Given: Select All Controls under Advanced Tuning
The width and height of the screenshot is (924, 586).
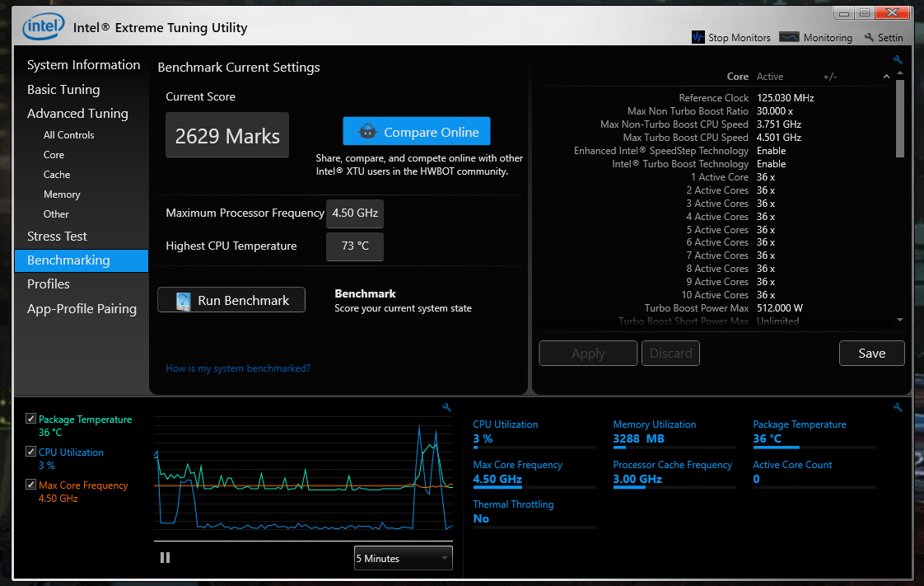Looking at the screenshot, I should click(68, 135).
